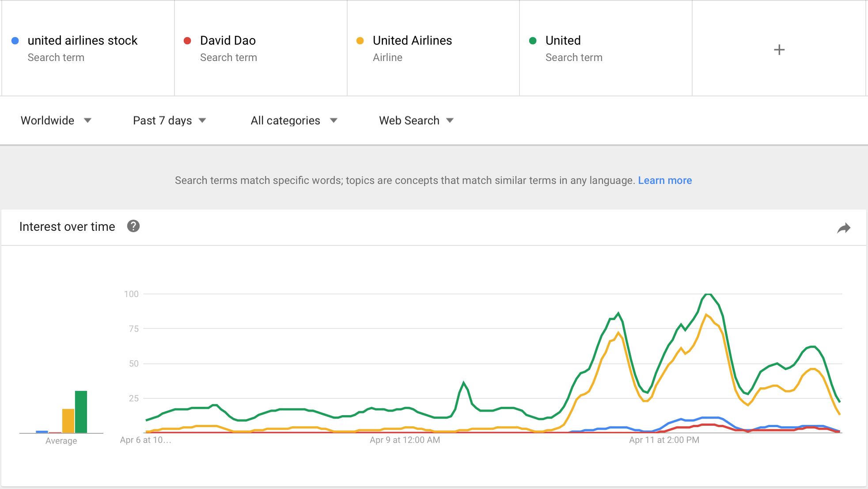The width and height of the screenshot is (868, 489).
Task: Follow the Learn more link
Action: (665, 180)
